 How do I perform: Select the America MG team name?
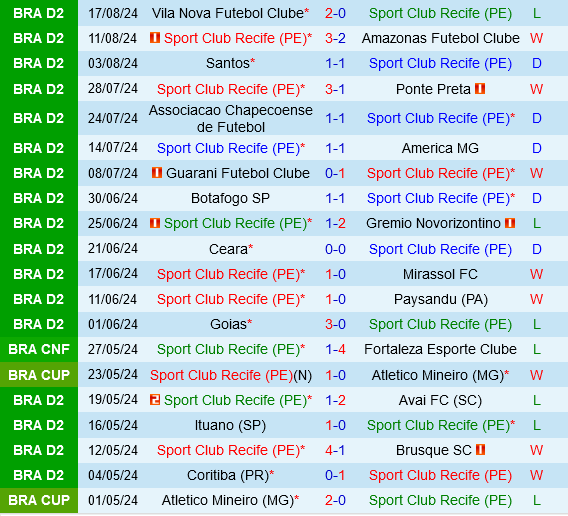(x=440, y=148)
